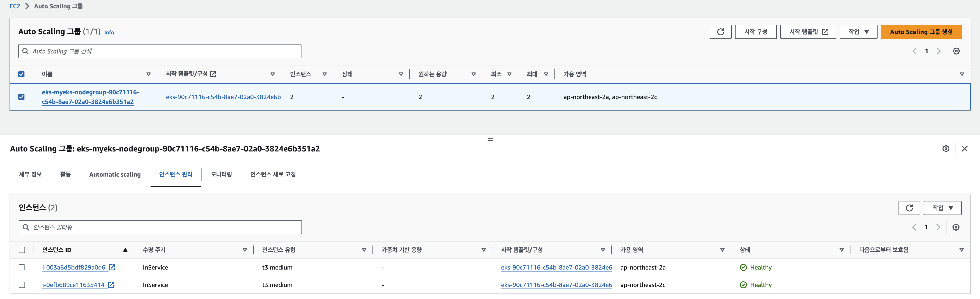Open the top 작업 actions dropdown

pyautogui.click(x=858, y=32)
